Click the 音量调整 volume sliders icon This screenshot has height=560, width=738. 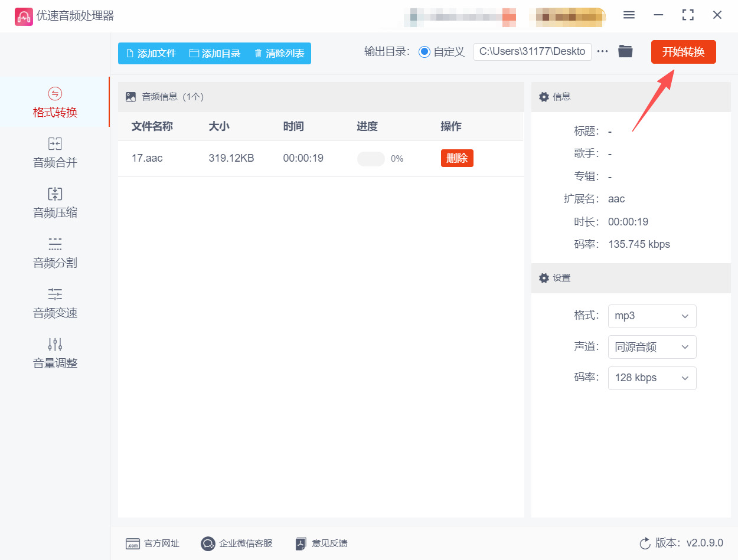[x=55, y=344]
